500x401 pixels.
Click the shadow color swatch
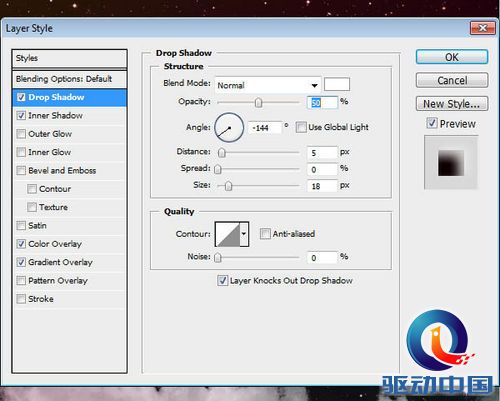pos(337,84)
